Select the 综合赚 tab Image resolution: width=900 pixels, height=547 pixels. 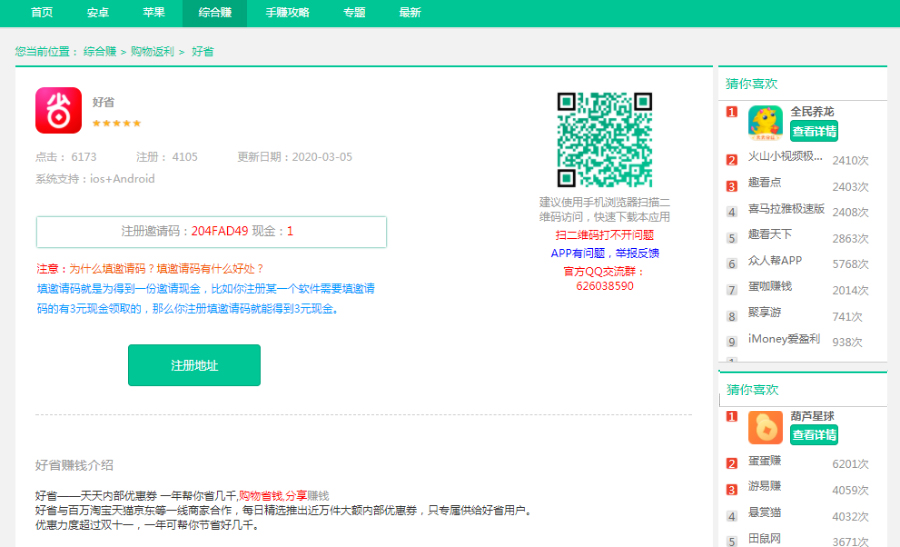pos(215,13)
